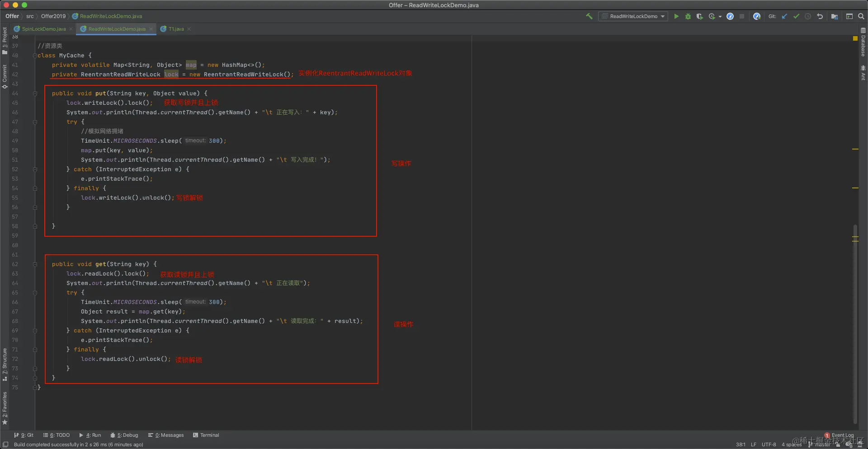Viewport: 868px width, 449px height.
Task: Build the project with the hammer icon
Action: 589,16
